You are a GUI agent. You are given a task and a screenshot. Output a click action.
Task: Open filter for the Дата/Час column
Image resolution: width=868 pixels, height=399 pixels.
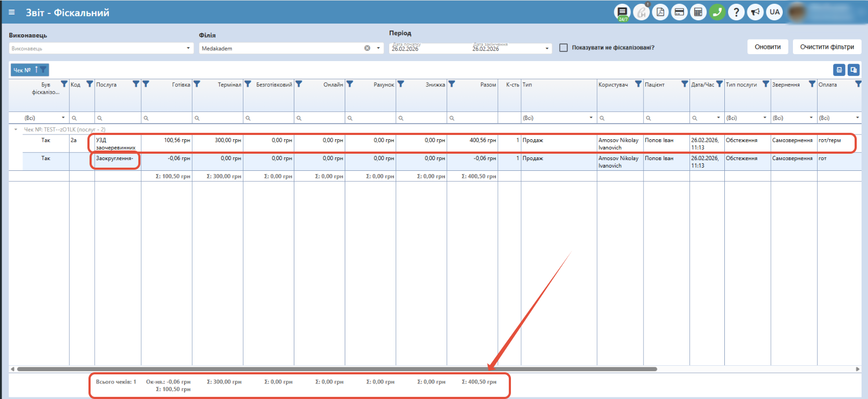[719, 84]
